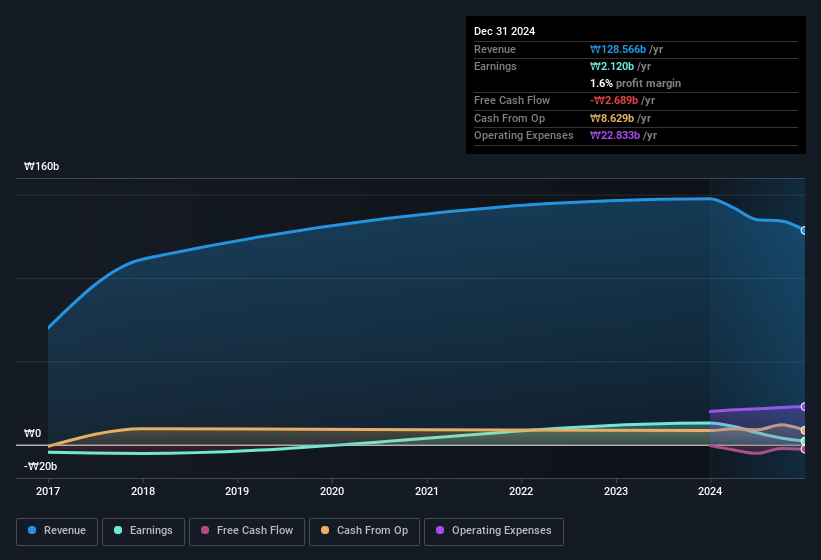
Task: Select the 2022 x-axis label
Action: [521, 491]
